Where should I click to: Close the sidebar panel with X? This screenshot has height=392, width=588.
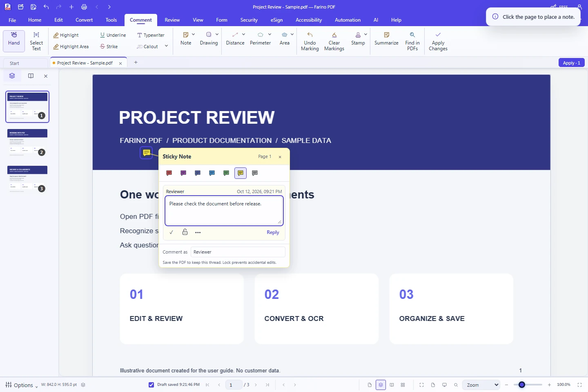click(x=46, y=76)
